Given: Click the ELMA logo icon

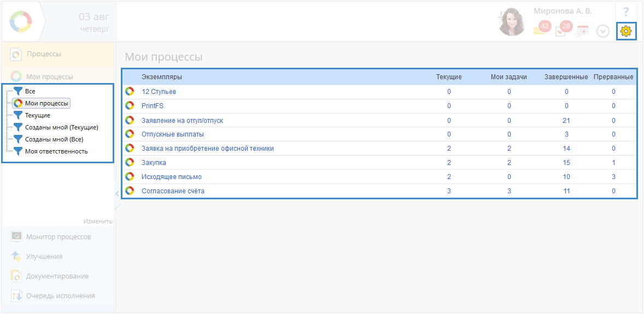Looking at the screenshot, I should point(21,21).
